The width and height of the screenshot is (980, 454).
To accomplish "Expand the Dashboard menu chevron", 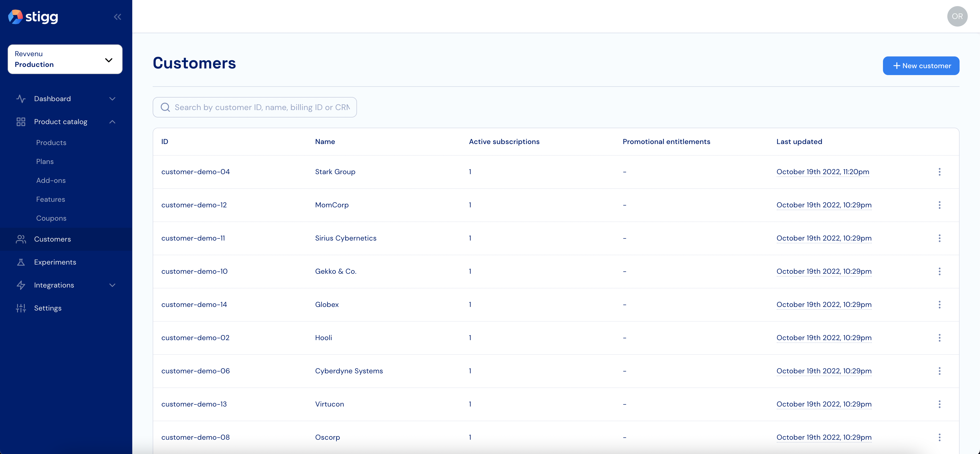I will [x=112, y=99].
